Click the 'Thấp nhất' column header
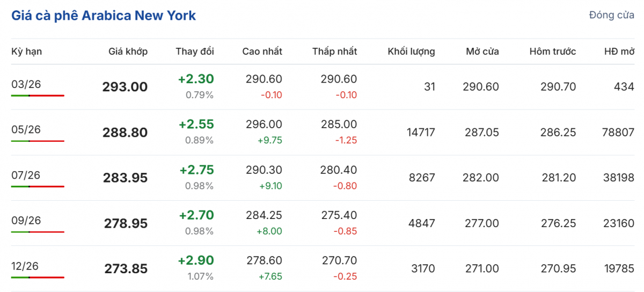This screenshot has width=644, height=292. point(334,52)
